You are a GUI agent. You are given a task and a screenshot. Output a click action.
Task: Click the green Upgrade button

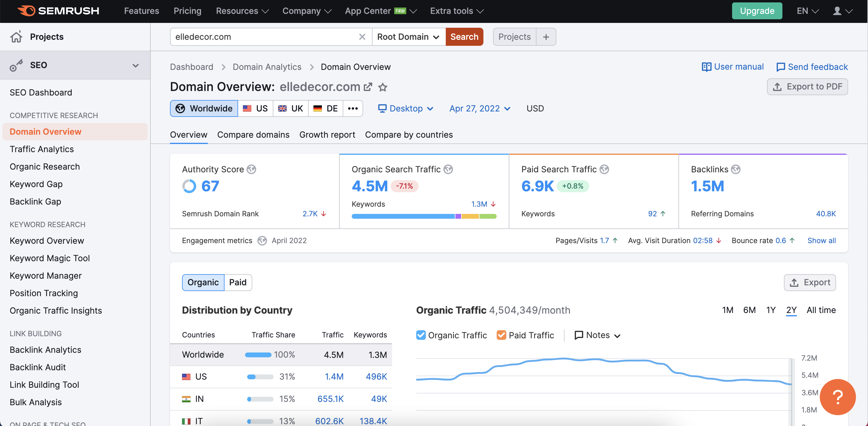757,11
